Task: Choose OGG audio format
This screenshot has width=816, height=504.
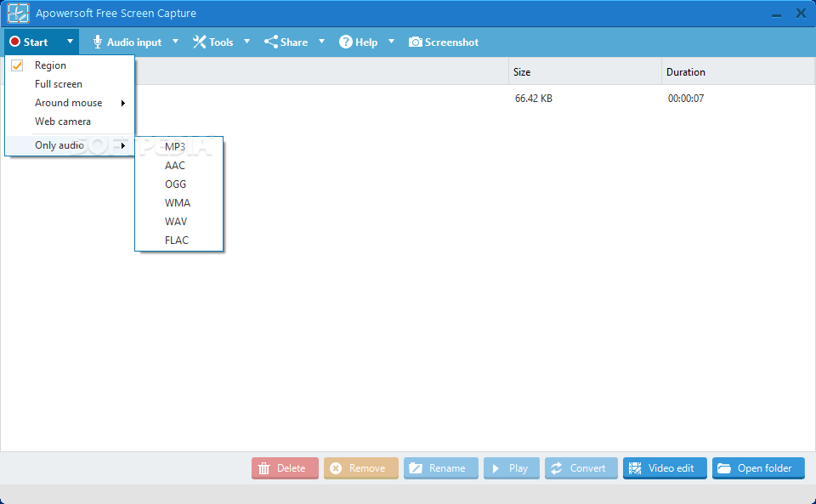Action: pyautogui.click(x=179, y=184)
